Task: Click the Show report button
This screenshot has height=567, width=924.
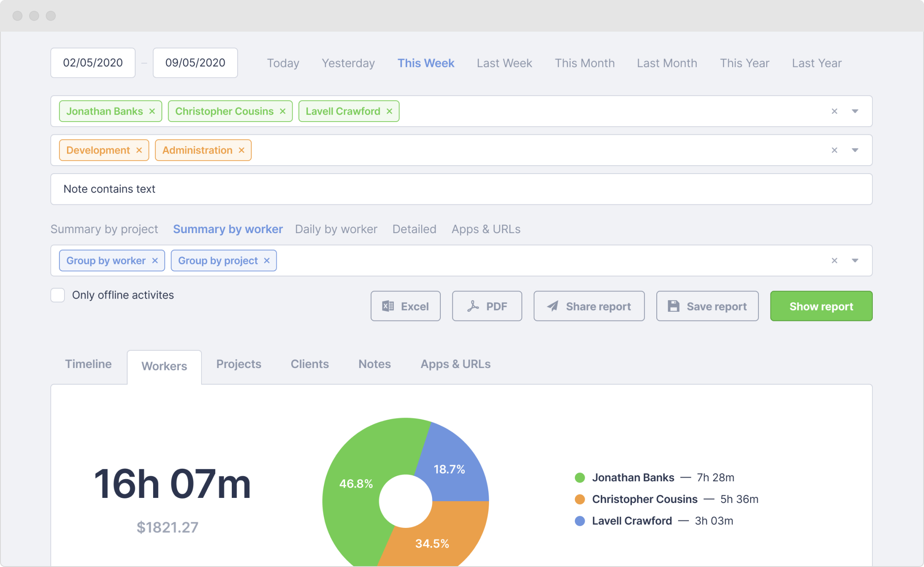Action: (x=821, y=306)
